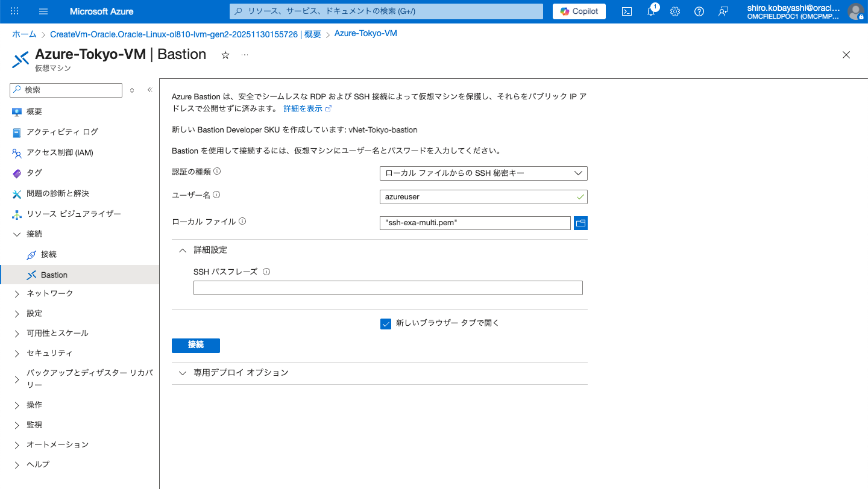This screenshot has width=868, height=489.
Task: Show info tooltip for 認証の種類
Action: tap(218, 172)
